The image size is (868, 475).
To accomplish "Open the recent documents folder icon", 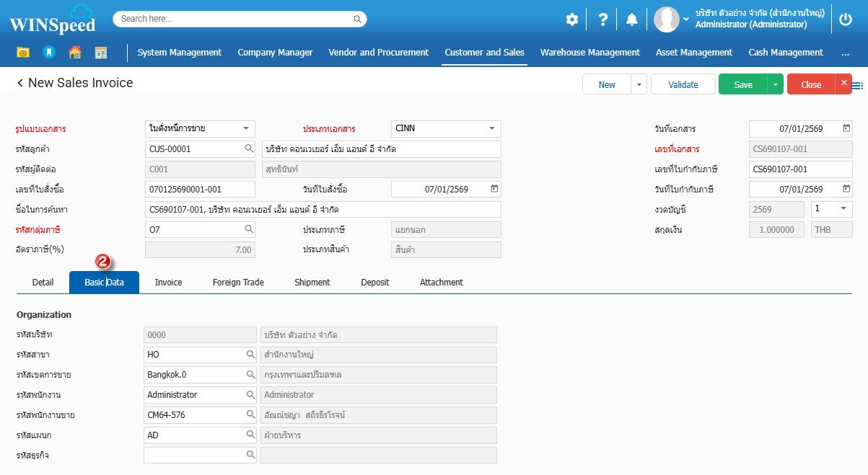I will [23, 53].
